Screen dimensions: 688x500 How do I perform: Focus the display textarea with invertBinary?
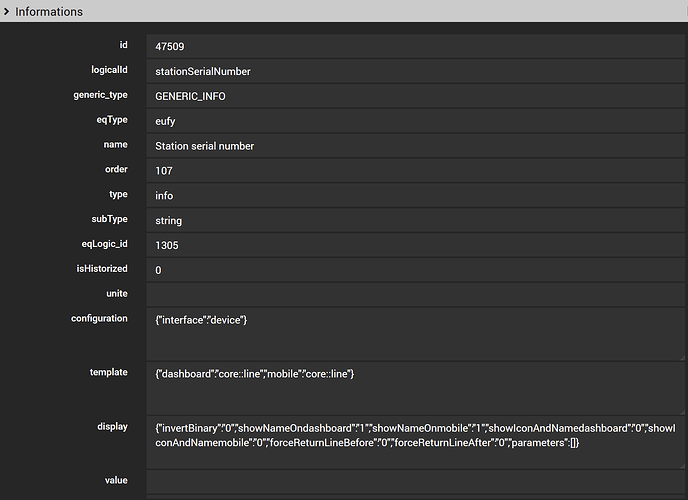[416, 443]
